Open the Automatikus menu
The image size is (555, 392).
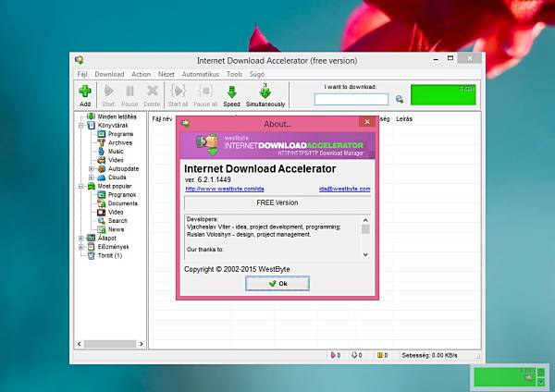pos(201,74)
